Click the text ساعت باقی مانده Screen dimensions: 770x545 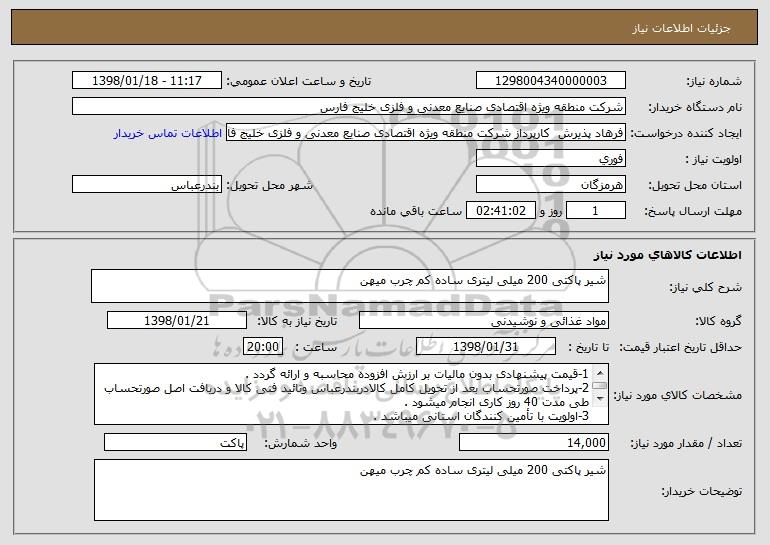point(416,211)
